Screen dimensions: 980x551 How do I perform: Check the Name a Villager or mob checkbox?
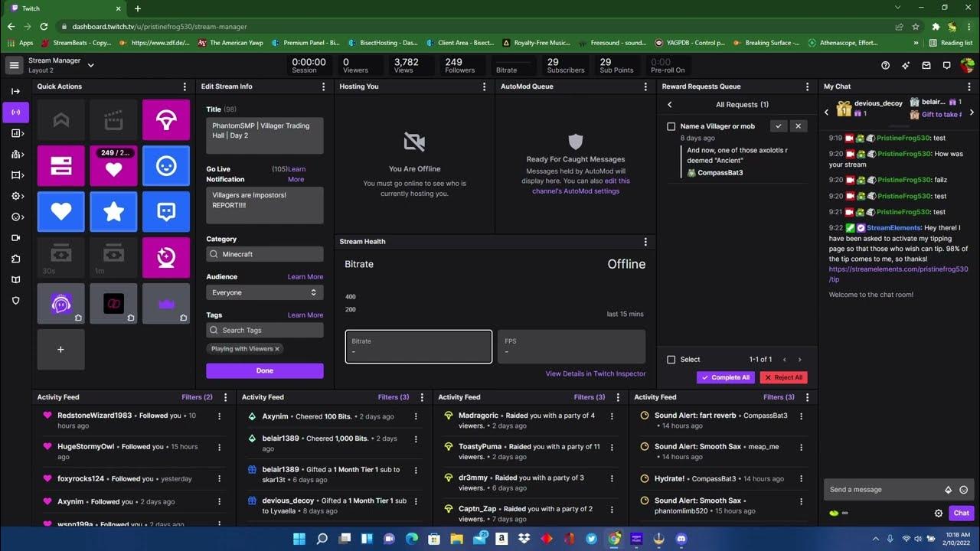tap(671, 126)
